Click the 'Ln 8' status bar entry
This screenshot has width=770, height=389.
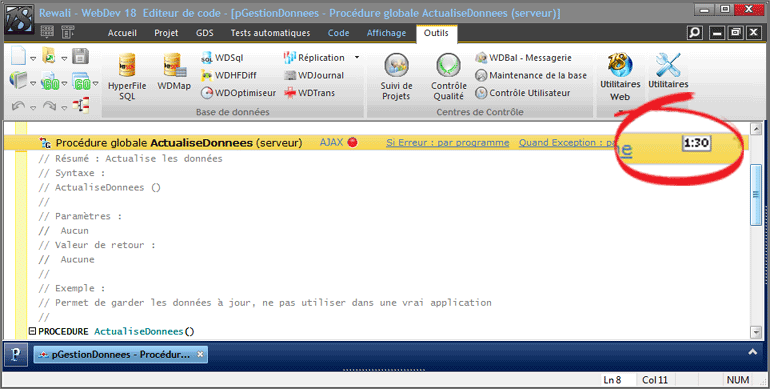click(x=612, y=380)
